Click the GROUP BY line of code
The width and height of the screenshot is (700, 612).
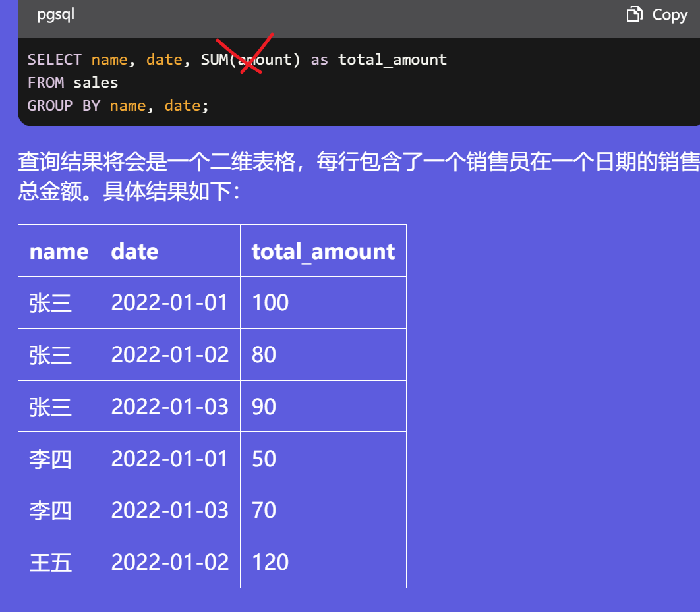[x=118, y=105]
